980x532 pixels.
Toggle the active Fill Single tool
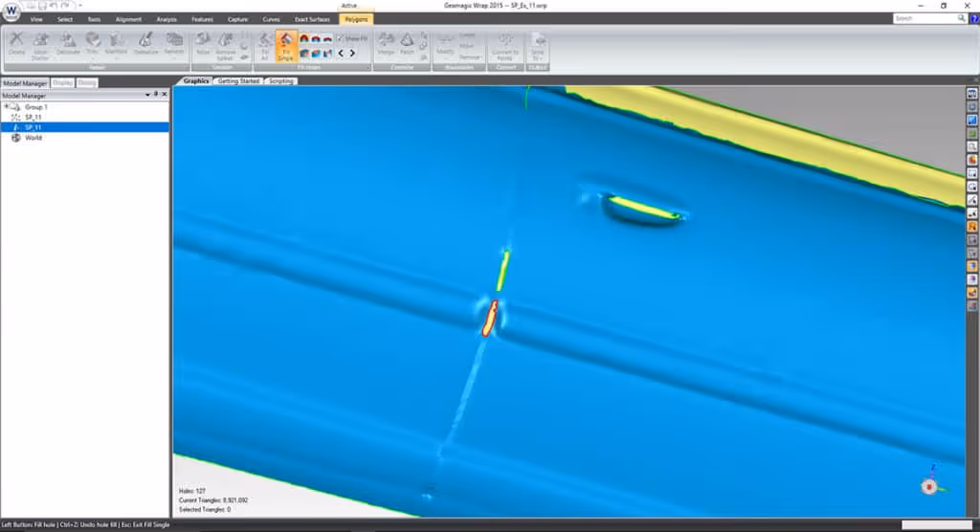point(285,46)
